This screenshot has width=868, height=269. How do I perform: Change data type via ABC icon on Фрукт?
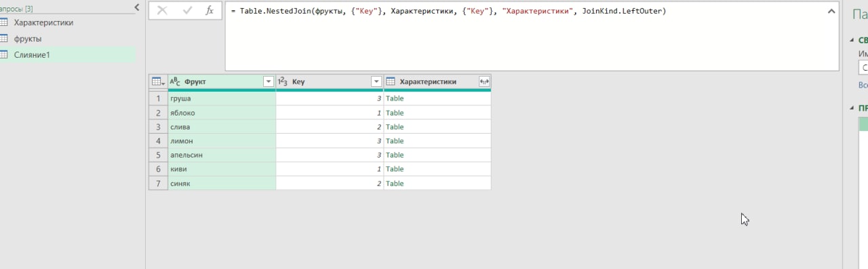175,82
